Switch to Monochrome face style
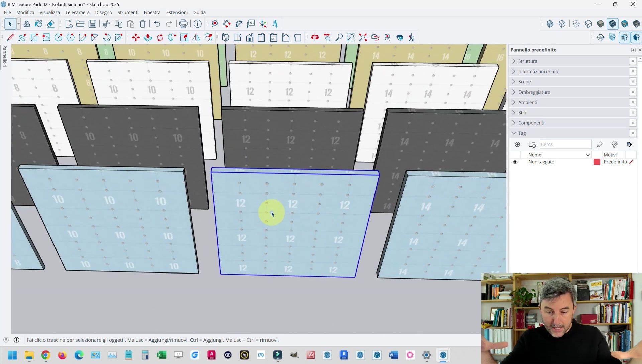The height and width of the screenshot is (364, 642). pyautogui.click(x=624, y=24)
